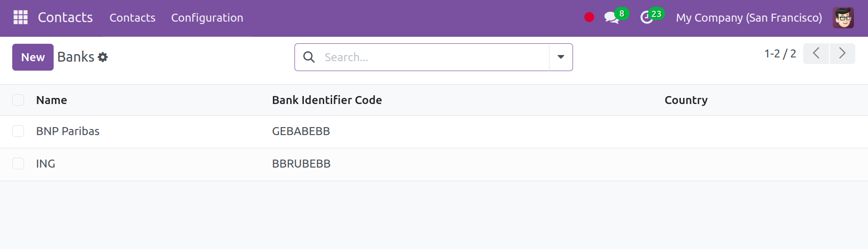Open the Configuration menu
The height and width of the screenshot is (249, 868).
[207, 18]
